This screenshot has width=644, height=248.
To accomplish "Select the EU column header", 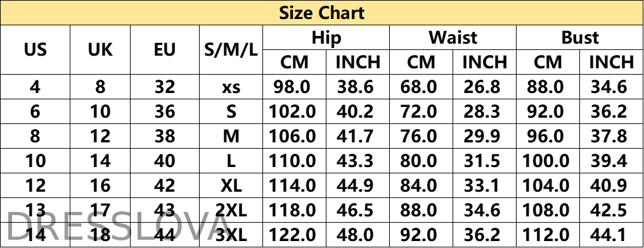I will (x=165, y=49).
